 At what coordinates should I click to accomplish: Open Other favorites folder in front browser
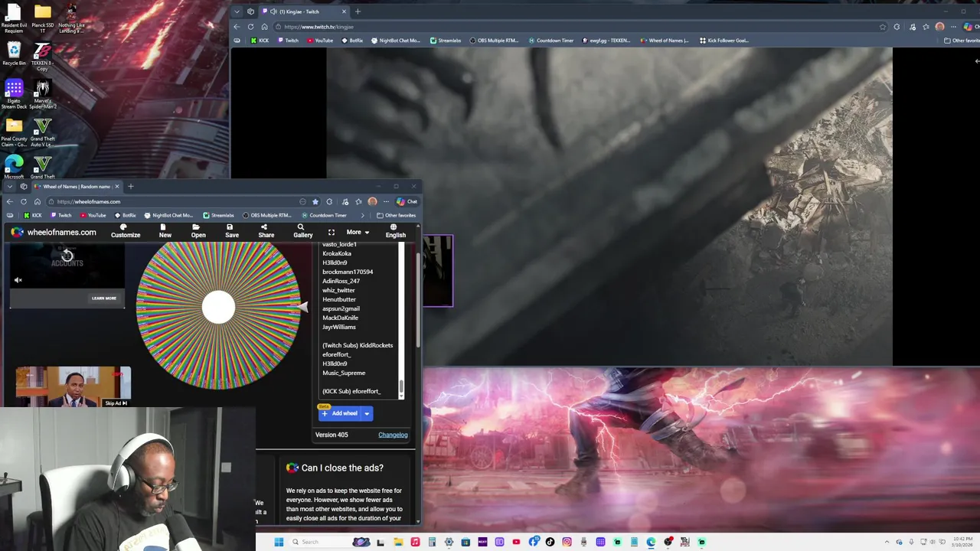pos(396,215)
